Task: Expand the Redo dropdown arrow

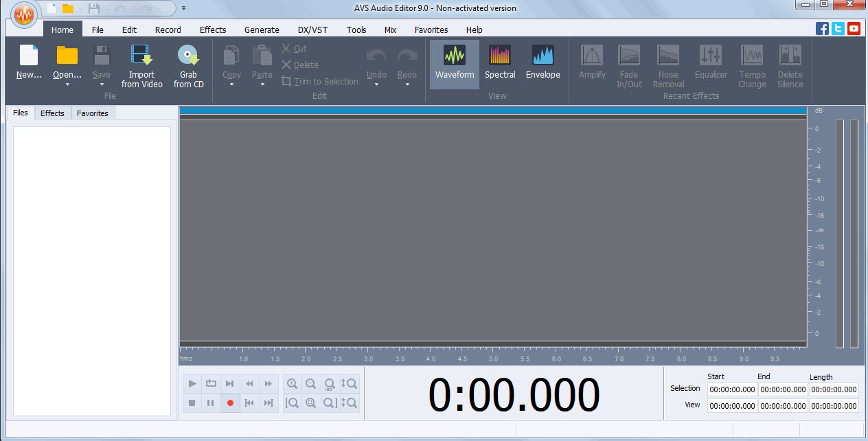Action: (x=407, y=84)
